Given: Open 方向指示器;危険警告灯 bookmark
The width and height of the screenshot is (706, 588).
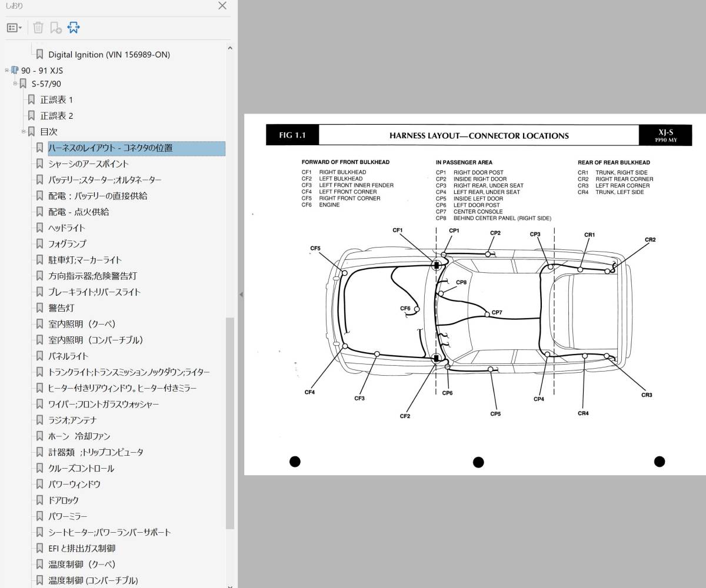Looking at the screenshot, I should 93,276.
